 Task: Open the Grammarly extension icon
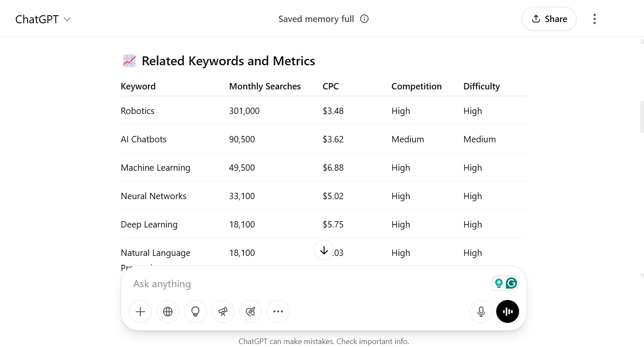511,283
